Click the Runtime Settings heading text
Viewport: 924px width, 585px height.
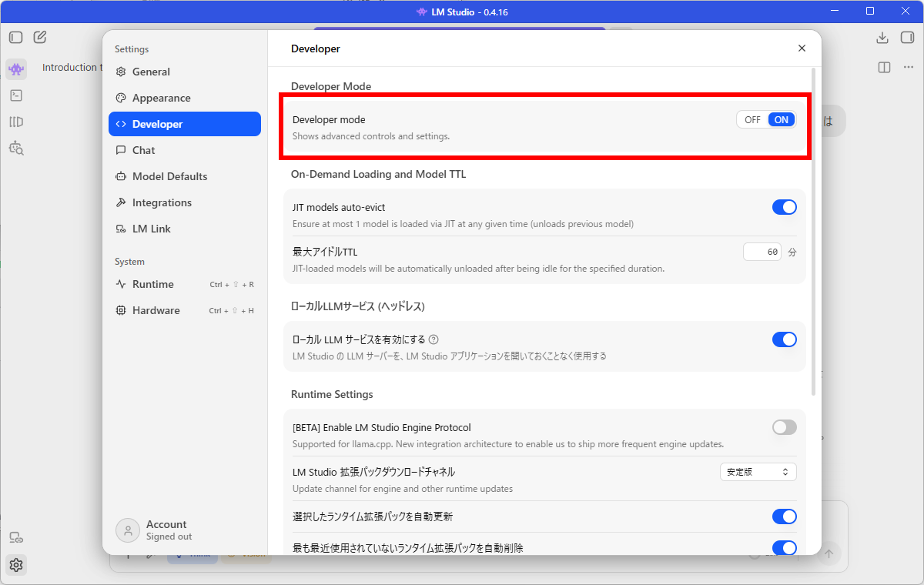[332, 394]
